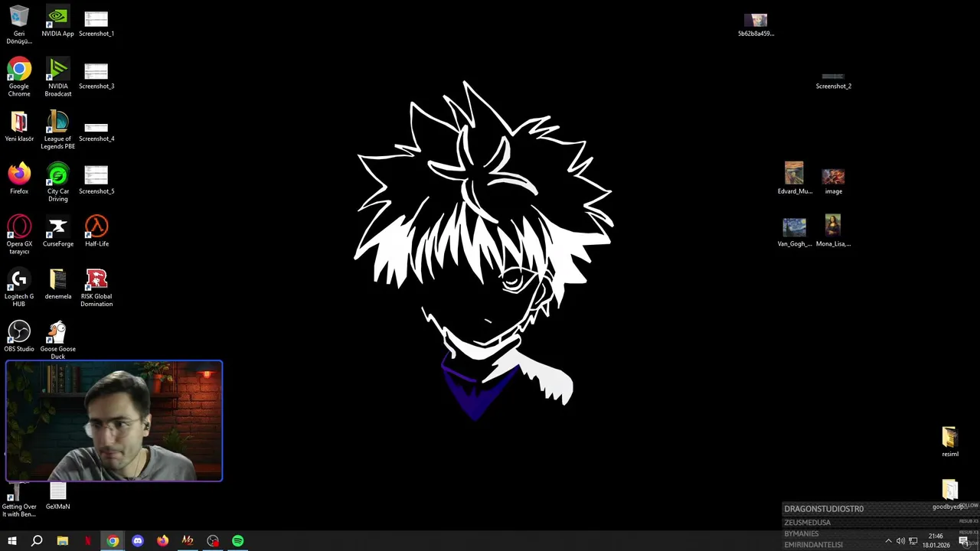Open the Van_Gogh_... image file

(794, 233)
